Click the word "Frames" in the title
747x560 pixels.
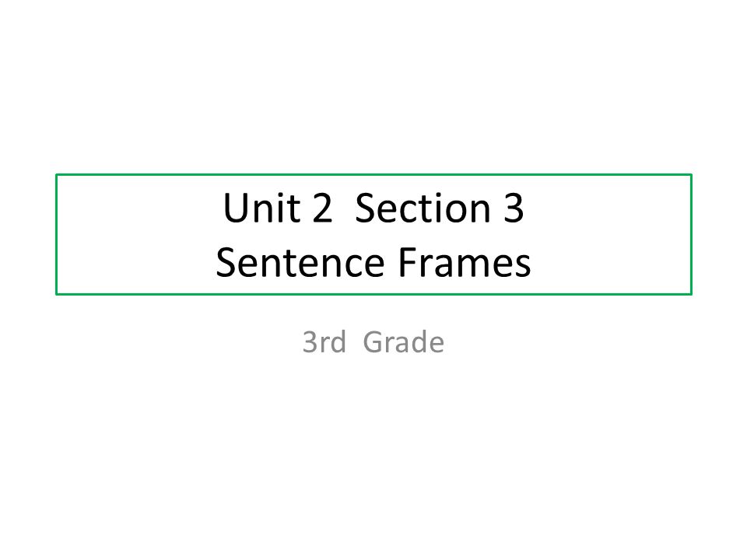coord(464,262)
